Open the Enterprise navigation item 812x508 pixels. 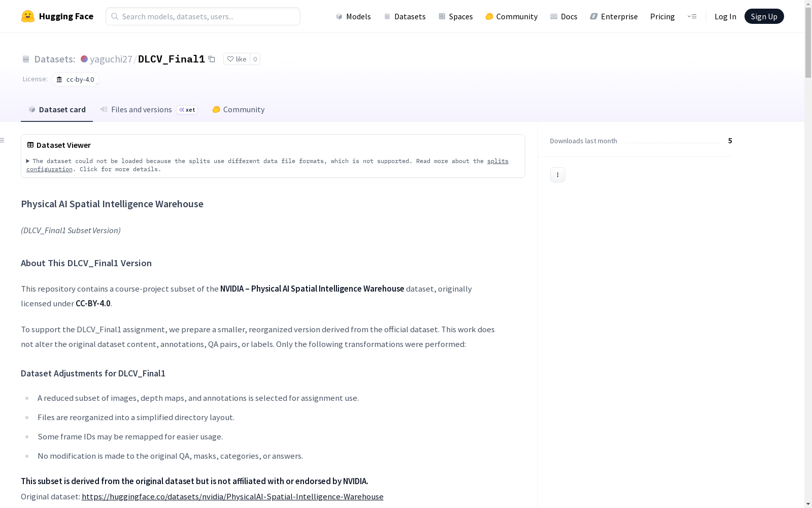pos(614,16)
